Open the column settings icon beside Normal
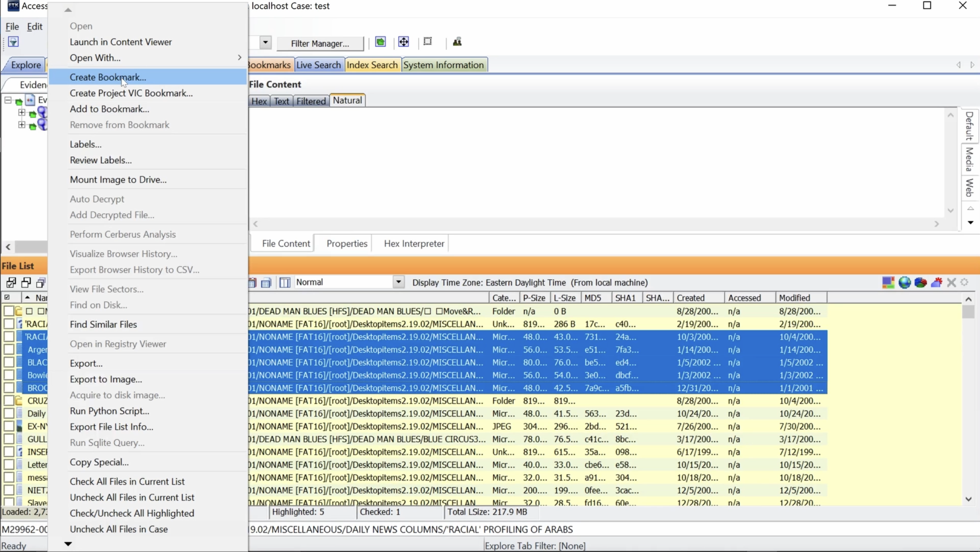Image resolution: width=980 pixels, height=552 pixels. (x=285, y=283)
